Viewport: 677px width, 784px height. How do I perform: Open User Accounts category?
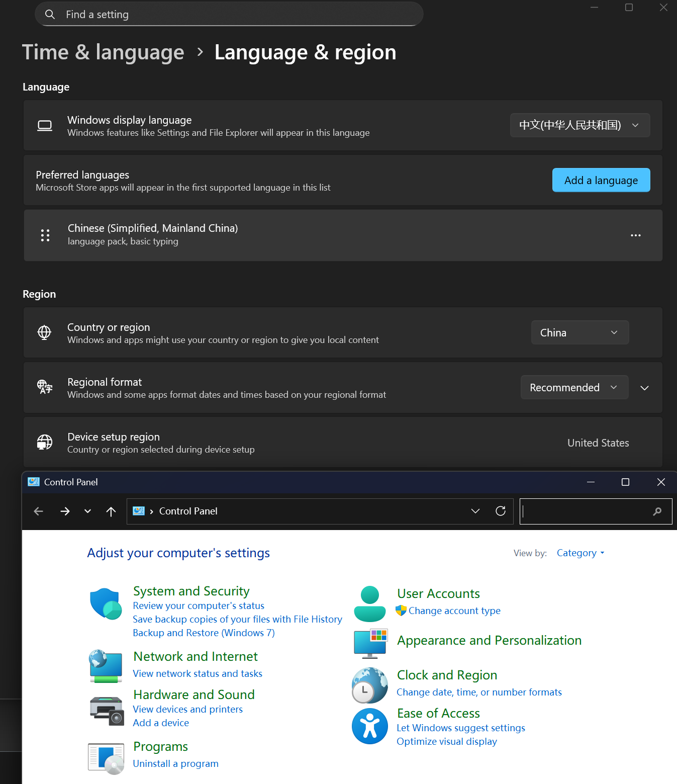coord(438,593)
